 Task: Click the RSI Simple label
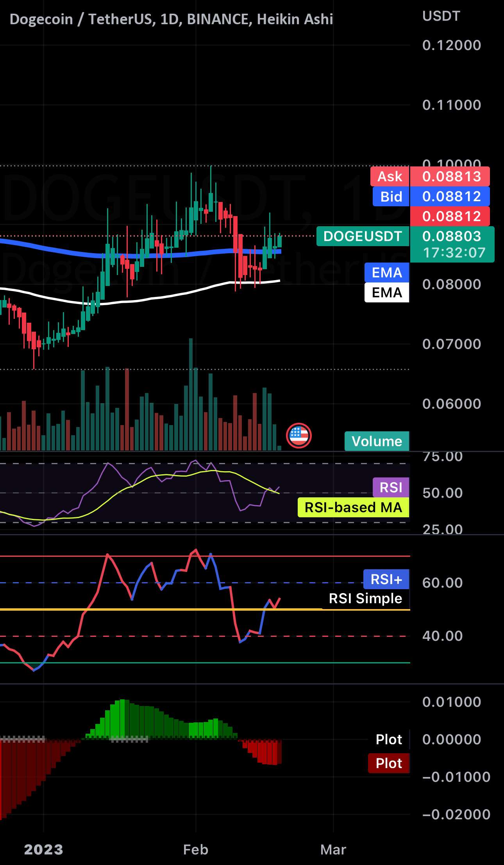365,599
